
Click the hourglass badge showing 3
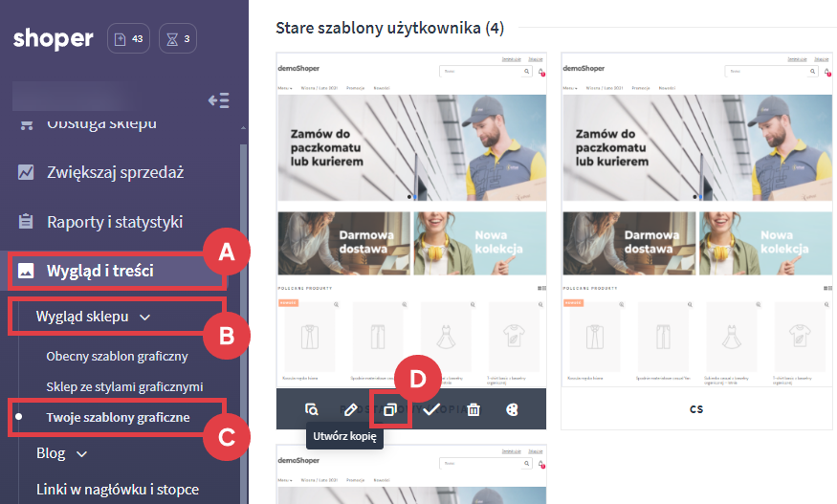coord(177,39)
